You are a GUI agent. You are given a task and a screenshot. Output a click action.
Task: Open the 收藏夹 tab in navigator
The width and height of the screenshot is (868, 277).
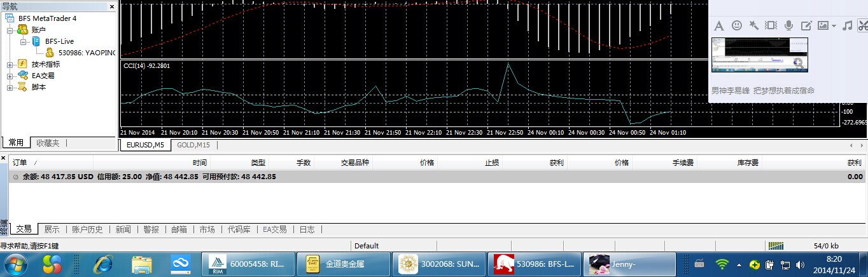48,143
